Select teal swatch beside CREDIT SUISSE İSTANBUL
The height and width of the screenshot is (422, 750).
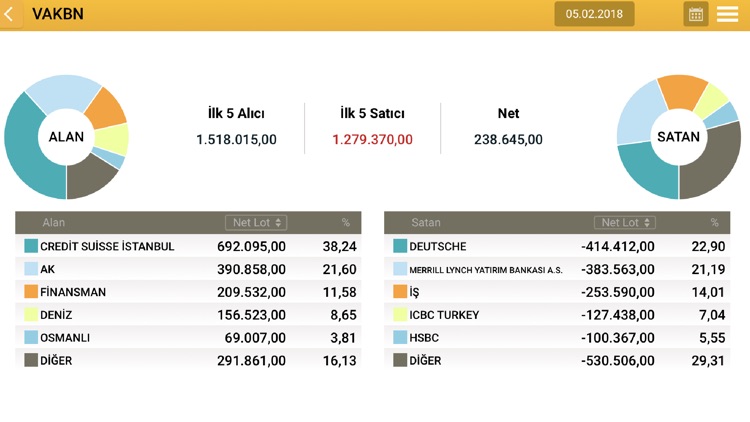pos(31,246)
